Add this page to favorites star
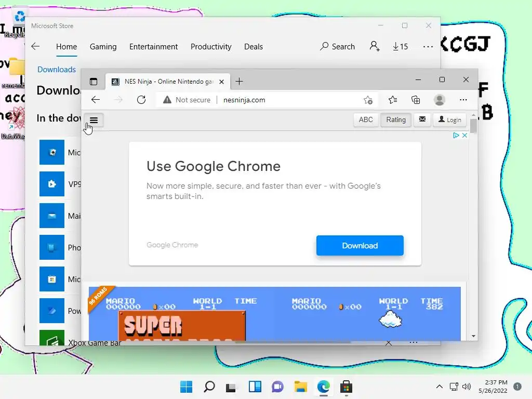532x399 pixels. pyautogui.click(x=368, y=100)
